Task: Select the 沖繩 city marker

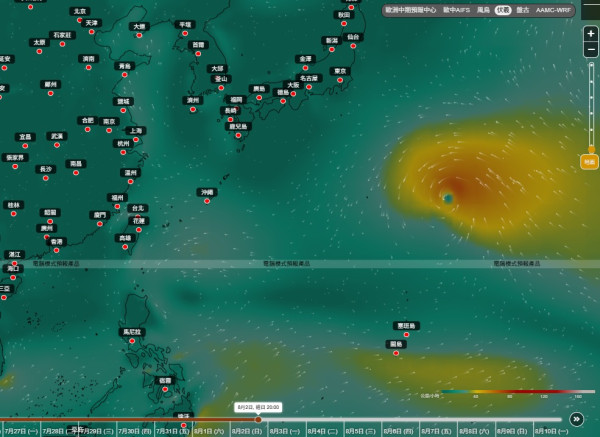Action: coord(207,201)
